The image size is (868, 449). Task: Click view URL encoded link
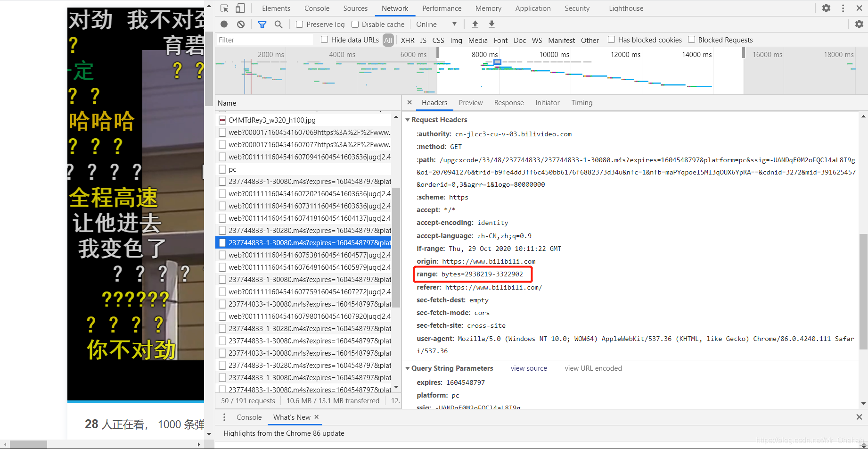pyautogui.click(x=593, y=368)
